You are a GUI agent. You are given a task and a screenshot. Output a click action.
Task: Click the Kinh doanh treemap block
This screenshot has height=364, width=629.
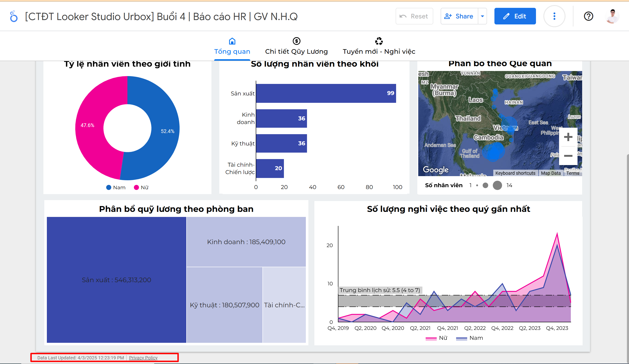(246, 242)
